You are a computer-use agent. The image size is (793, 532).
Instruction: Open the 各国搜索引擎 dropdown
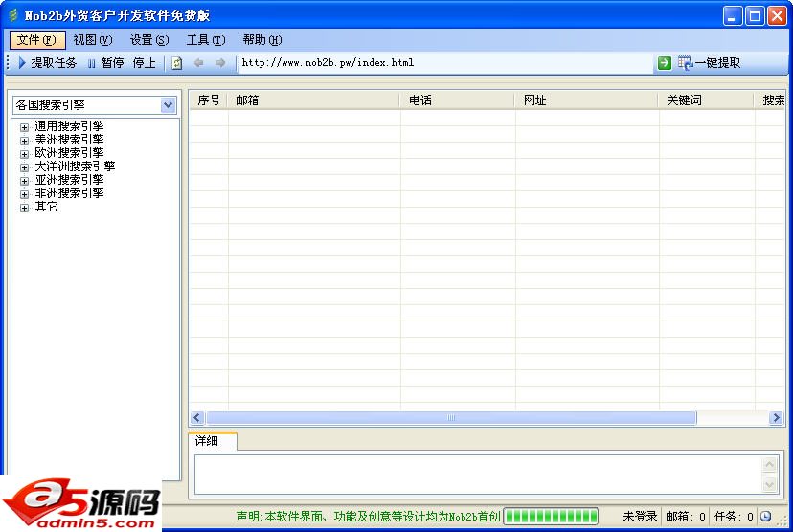pyautogui.click(x=168, y=105)
